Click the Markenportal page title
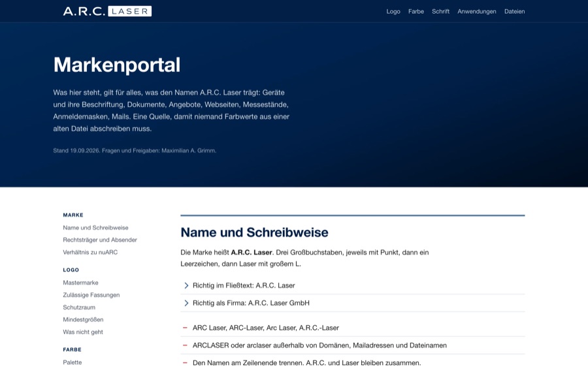588x367 pixels. (117, 65)
